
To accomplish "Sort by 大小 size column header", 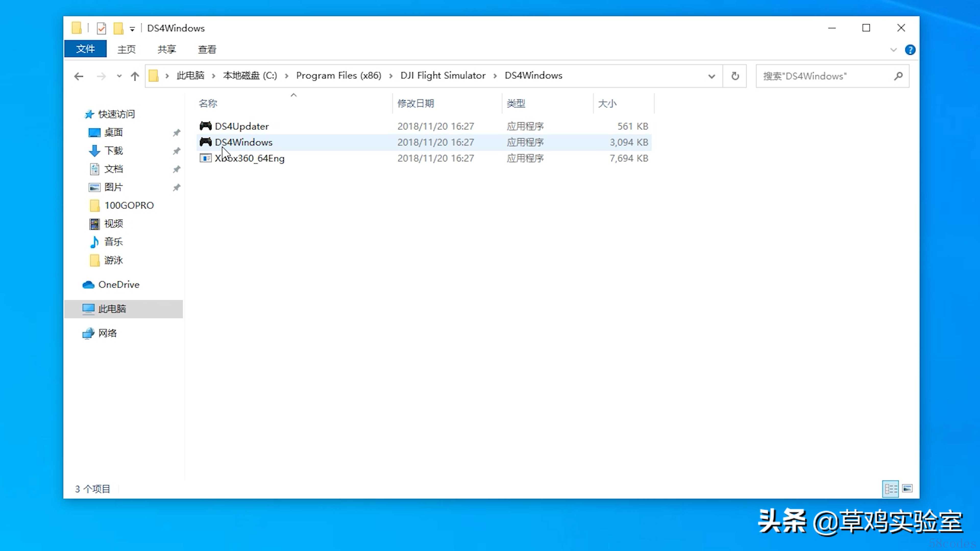I will [607, 103].
